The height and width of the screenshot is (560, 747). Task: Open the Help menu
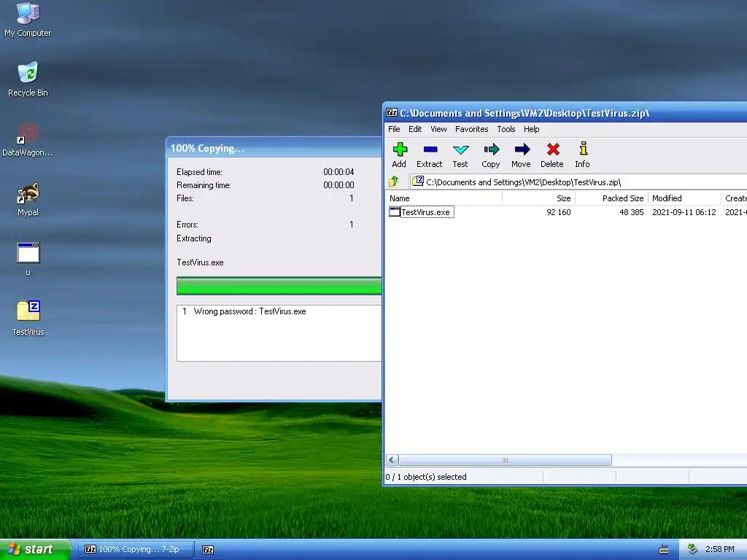[531, 129]
